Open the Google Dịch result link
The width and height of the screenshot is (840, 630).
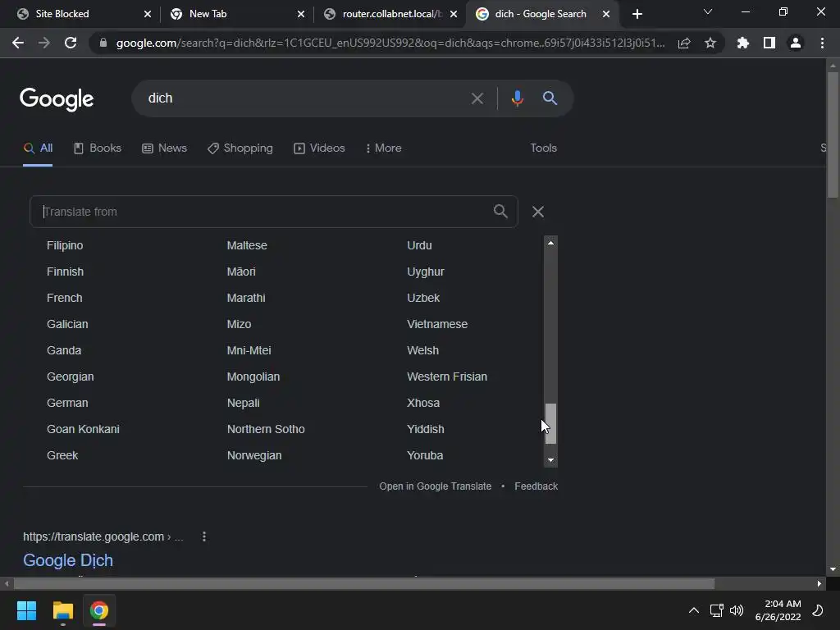tap(68, 559)
